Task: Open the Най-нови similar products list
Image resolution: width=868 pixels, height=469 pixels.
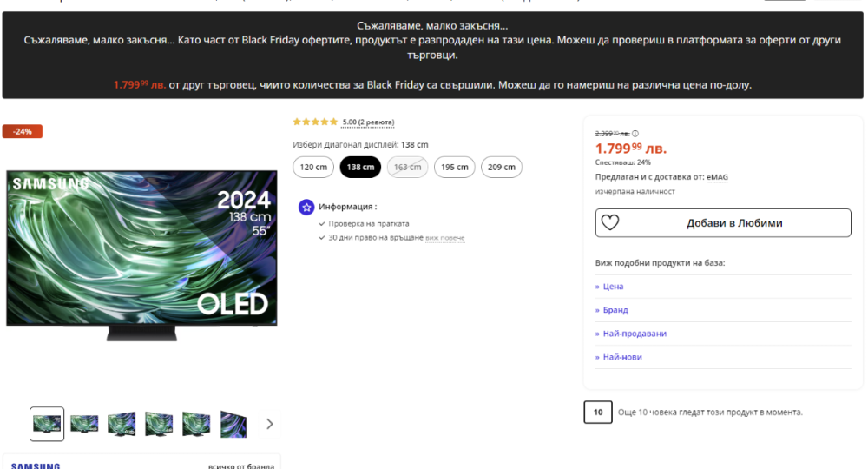Action: tap(621, 357)
